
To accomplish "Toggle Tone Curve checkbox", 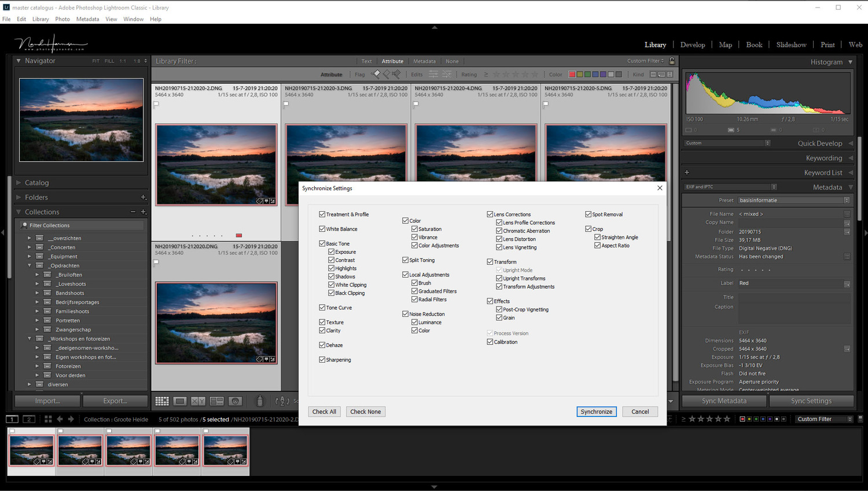I will click(x=322, y=308).
